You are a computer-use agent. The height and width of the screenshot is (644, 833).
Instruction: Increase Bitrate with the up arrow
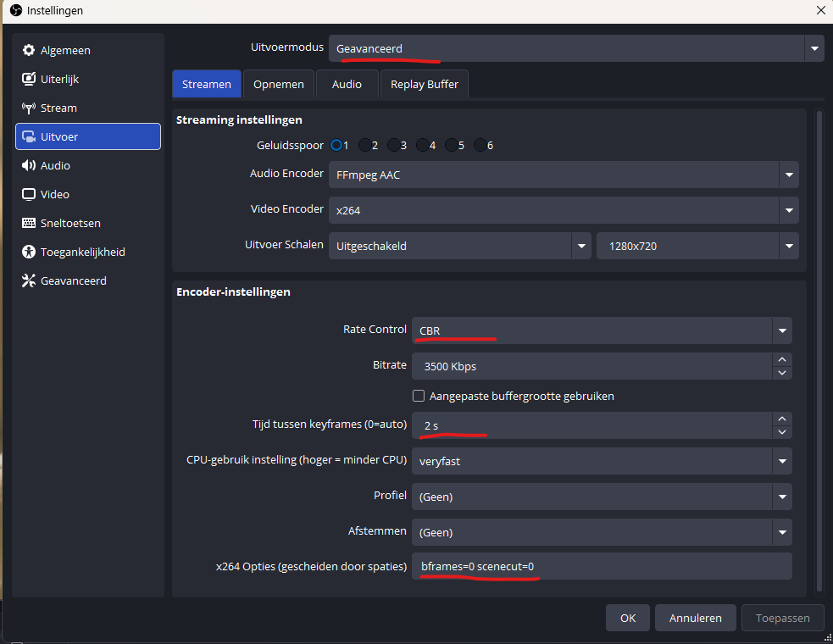click(x=781, y=360)
